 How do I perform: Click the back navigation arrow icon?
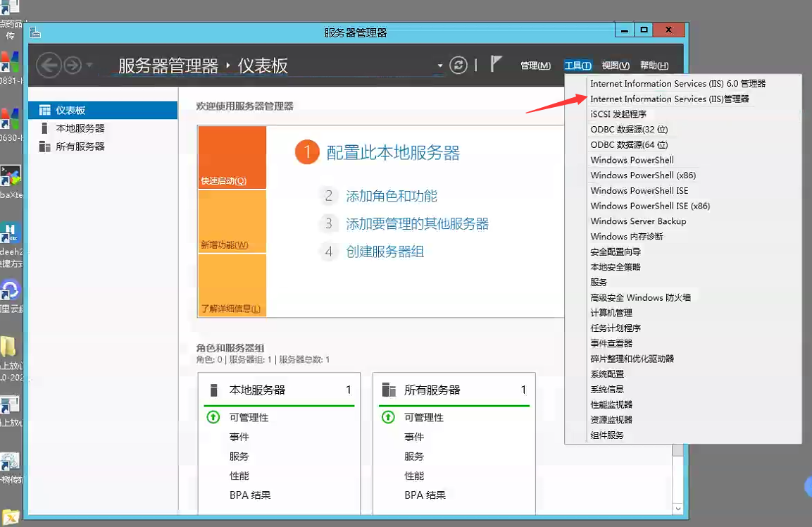point(48,66)
